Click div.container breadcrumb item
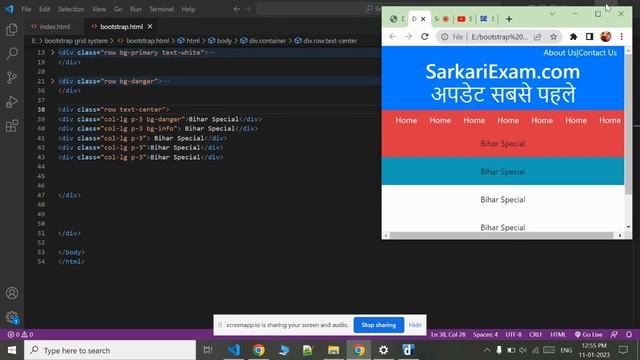The width and height of the screenshot is (640, 360). (264, 41)
